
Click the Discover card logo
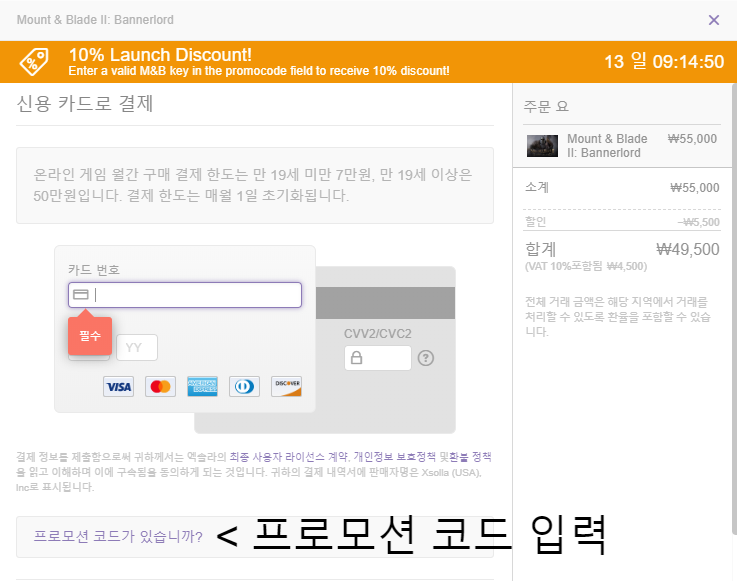click(x=286, y=386)
